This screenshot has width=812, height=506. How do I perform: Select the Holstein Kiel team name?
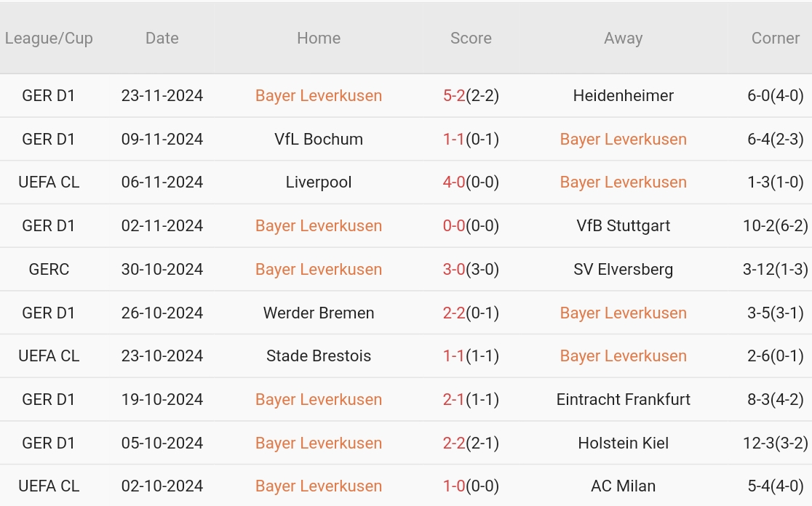(x=624, y=443)
